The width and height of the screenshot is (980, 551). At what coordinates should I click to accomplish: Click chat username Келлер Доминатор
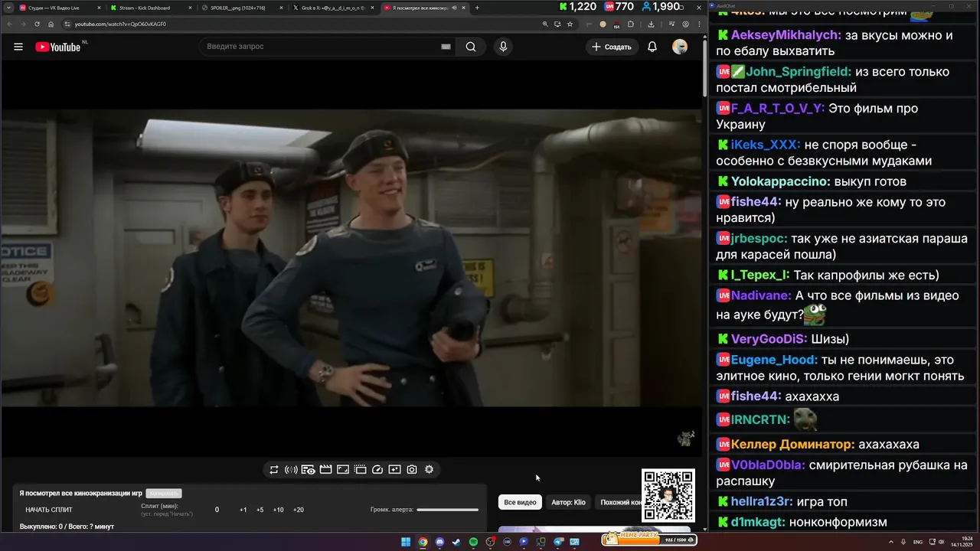click(x=793, y=445)
